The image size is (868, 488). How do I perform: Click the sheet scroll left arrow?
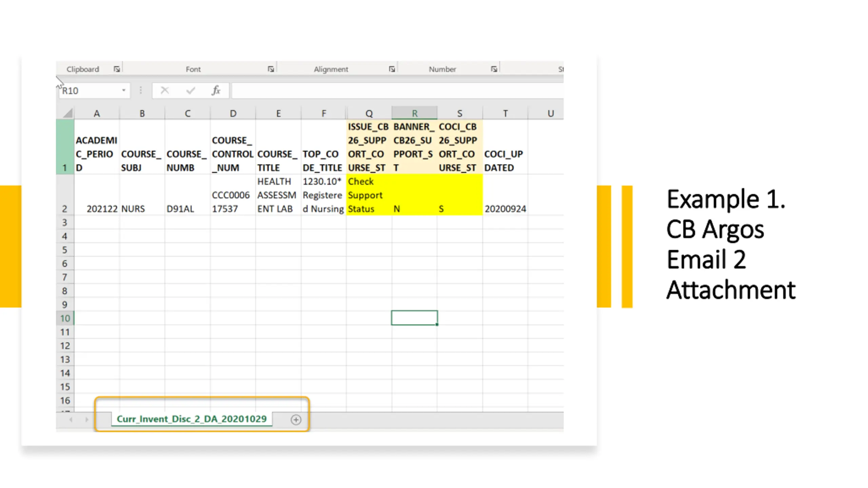(71, 420)
